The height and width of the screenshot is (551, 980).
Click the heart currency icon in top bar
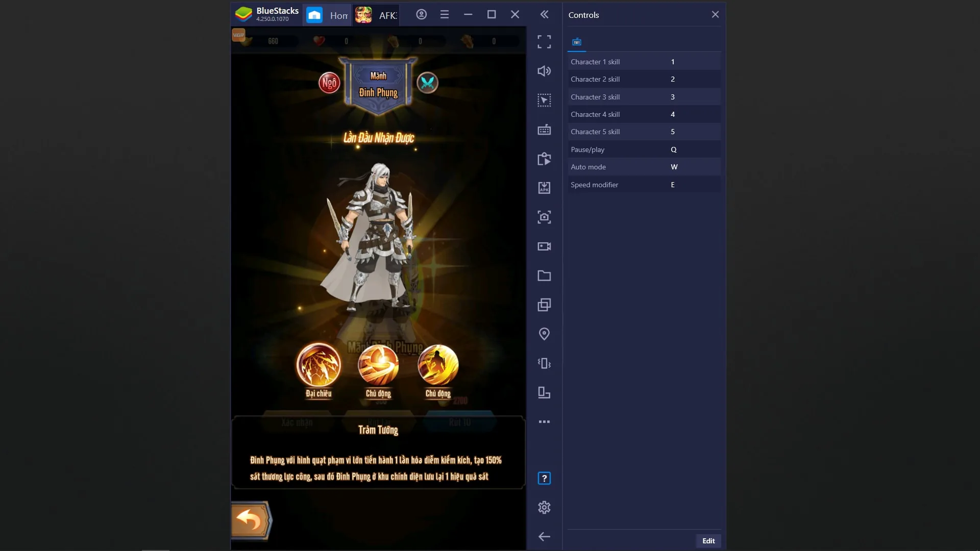[319, 41]
